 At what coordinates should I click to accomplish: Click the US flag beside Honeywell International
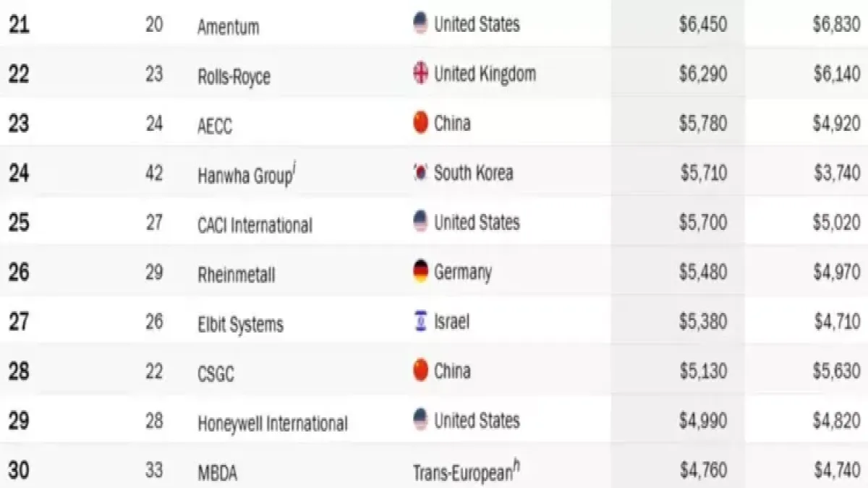[x=420, y=420]
